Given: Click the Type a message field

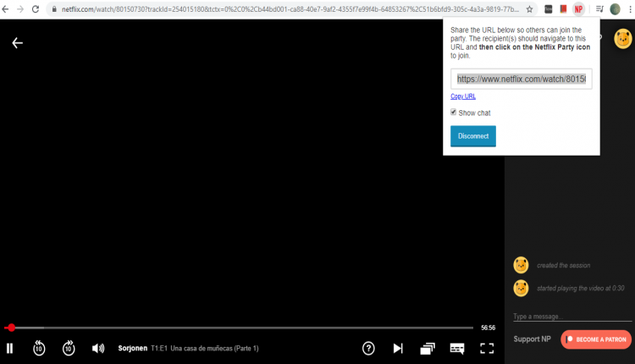Looking at the screenshot, I should [x=567, y=317].
